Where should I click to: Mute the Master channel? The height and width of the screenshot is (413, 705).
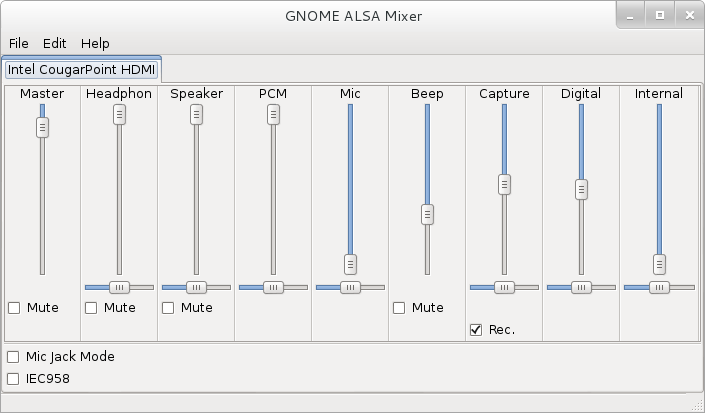point(14,308)
